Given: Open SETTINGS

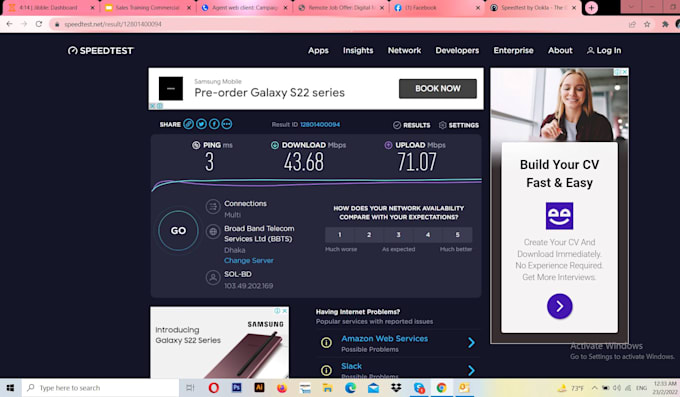Looking at the screenshot, I should coord(459,125).
